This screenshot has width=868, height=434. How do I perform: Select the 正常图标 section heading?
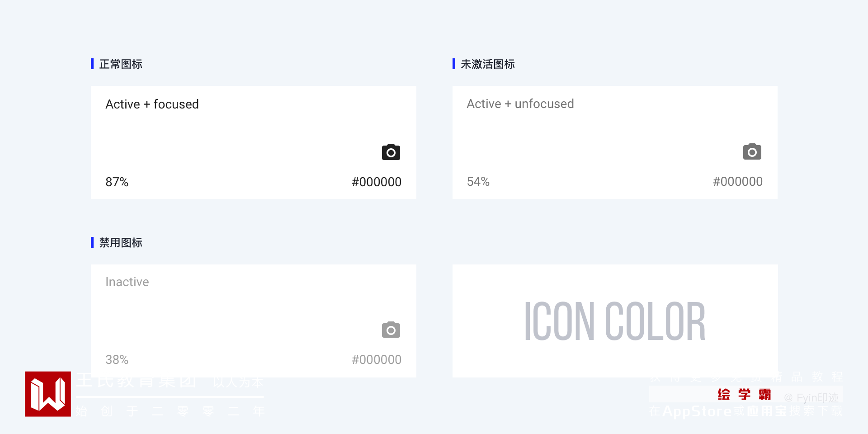click(x=121, y=64)
